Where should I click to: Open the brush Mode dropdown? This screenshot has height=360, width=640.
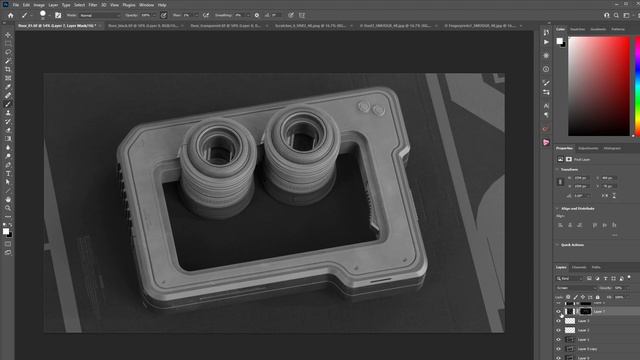(x=100, y=16)
